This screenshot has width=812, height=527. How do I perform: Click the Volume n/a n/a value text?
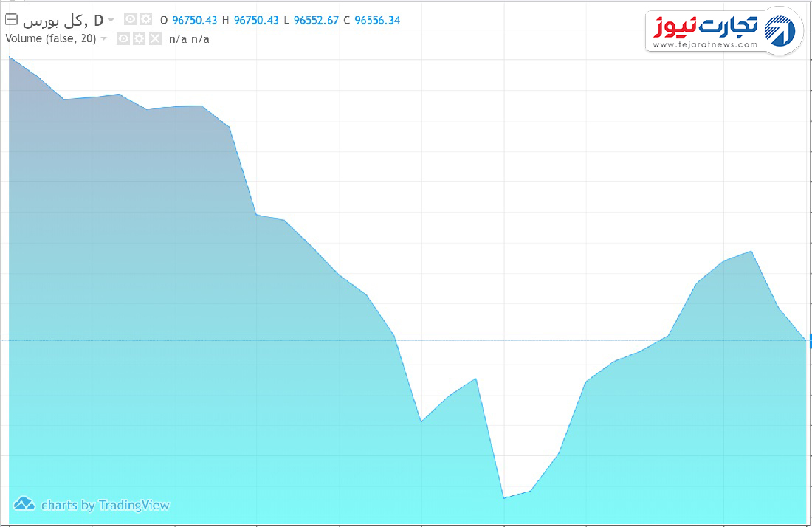click(189, 38)
